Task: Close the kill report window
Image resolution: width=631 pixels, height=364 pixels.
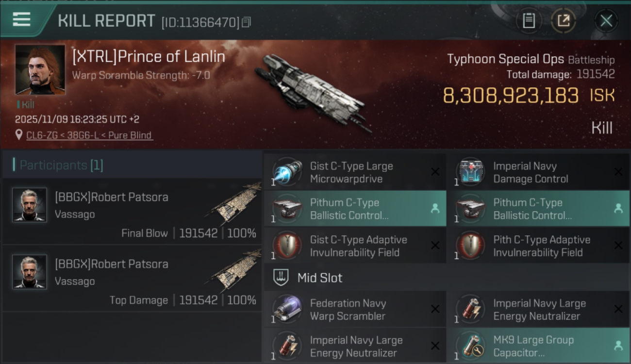Action: pyautogui.click(x=606, y=21)
